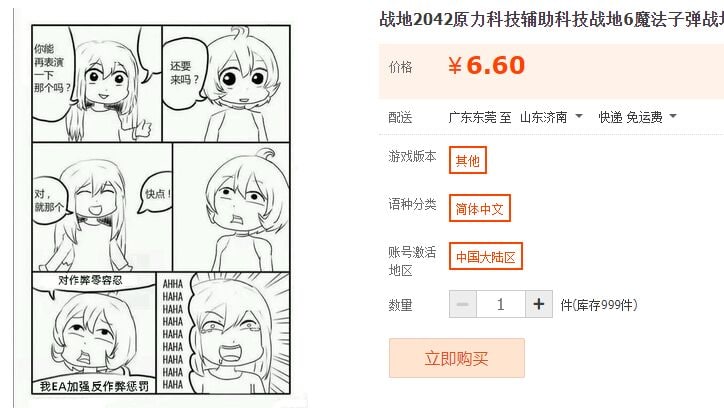Viewport: 724px width, 408px height.
Task: Click the 广东东莞 origin location text
Action: point(466,117)
